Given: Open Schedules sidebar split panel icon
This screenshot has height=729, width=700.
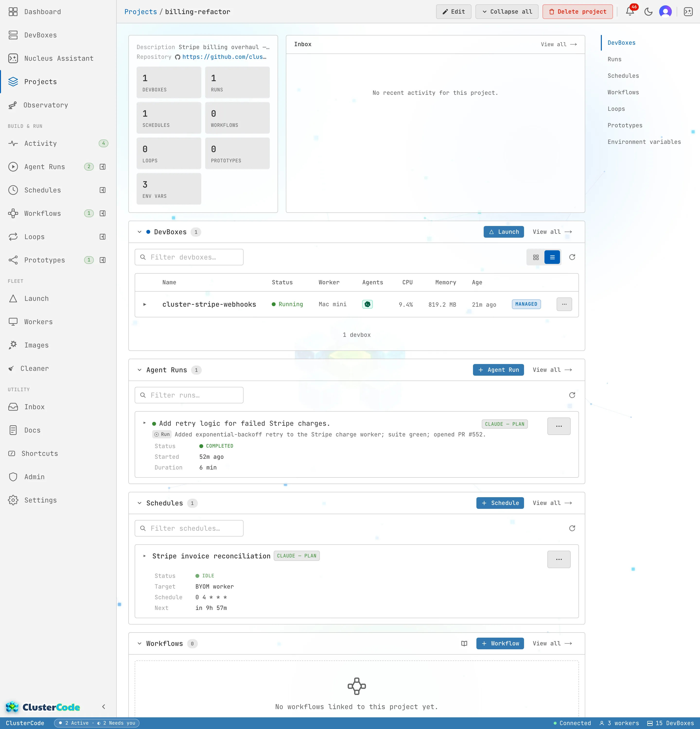Looking at the screenshot, I should point(103,190).
